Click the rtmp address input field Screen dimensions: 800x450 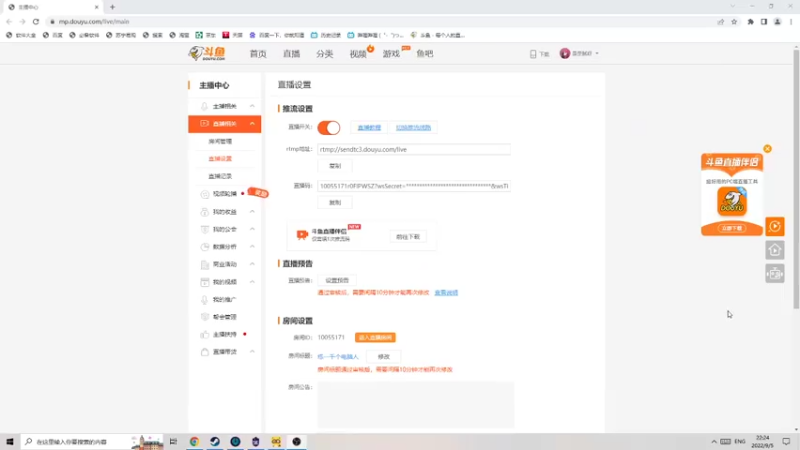pos(414,149)
